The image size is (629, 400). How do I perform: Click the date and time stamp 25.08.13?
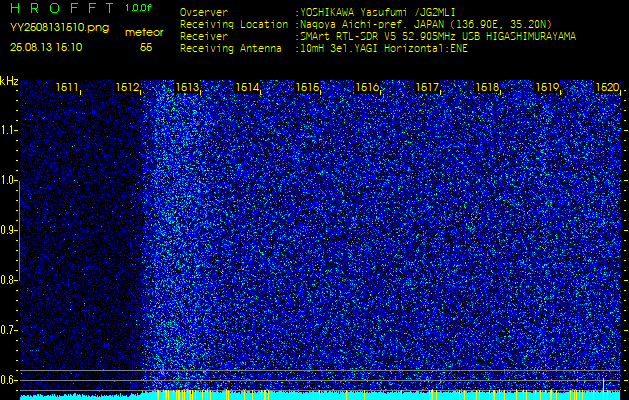[46, 47]
